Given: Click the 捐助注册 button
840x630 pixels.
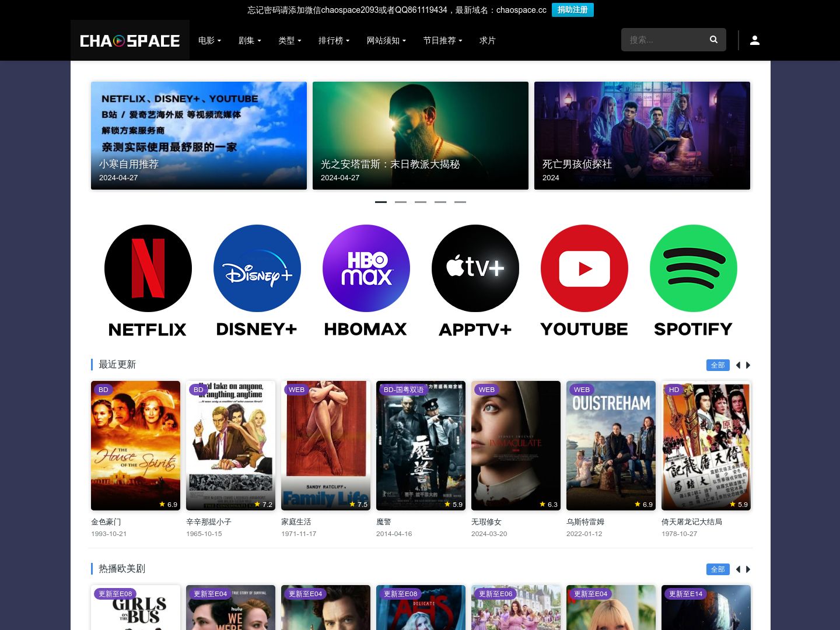Looking at the screenshot, I should click(x=573, y=10).
